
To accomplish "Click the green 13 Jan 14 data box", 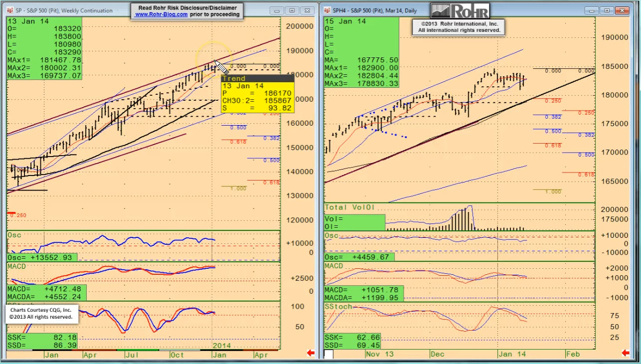I will pyautogui.click(x=44, y=47).
